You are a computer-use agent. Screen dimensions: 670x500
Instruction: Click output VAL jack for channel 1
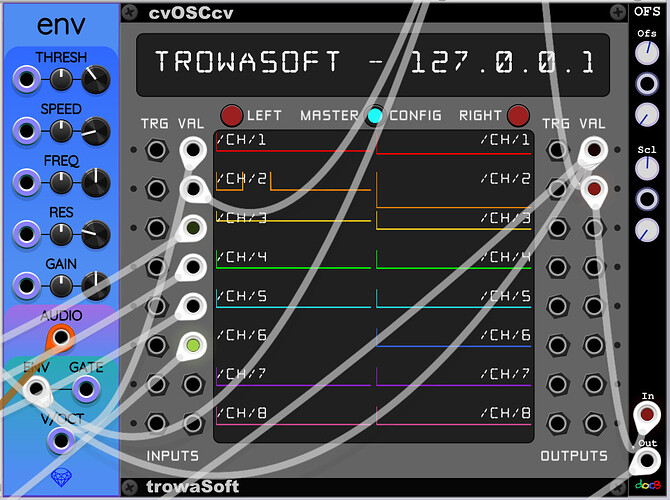pos(594,150)
